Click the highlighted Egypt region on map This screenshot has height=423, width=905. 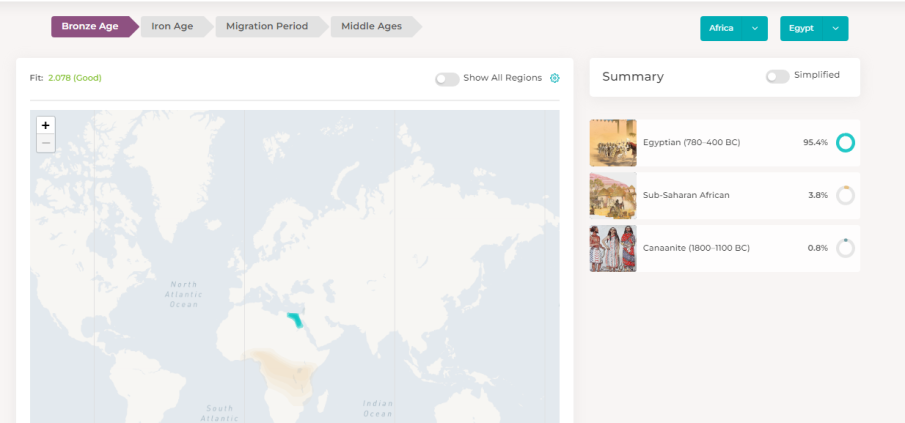tap(295, 320)
